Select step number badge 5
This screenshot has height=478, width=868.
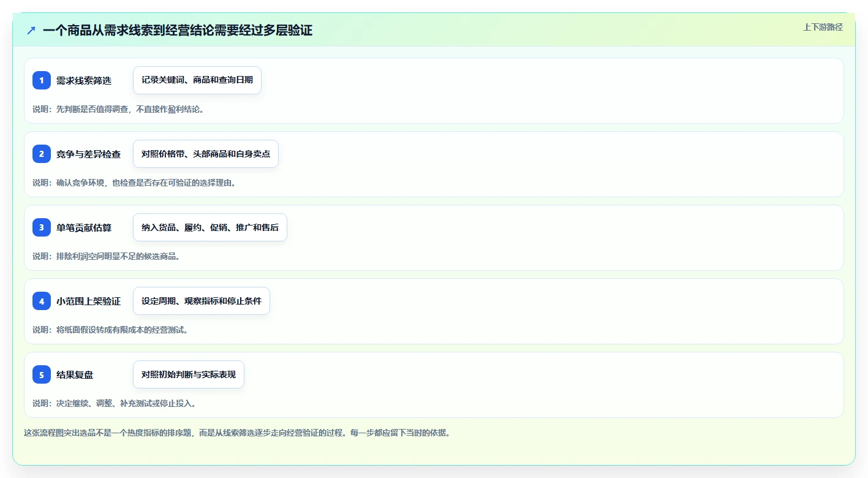42,374
